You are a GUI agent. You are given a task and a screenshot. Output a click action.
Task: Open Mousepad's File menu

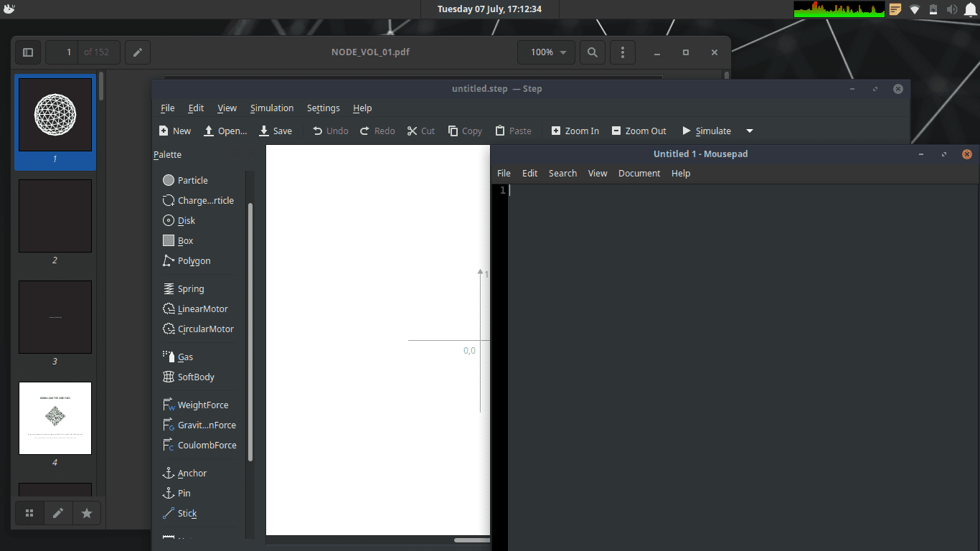pos(504,173)
